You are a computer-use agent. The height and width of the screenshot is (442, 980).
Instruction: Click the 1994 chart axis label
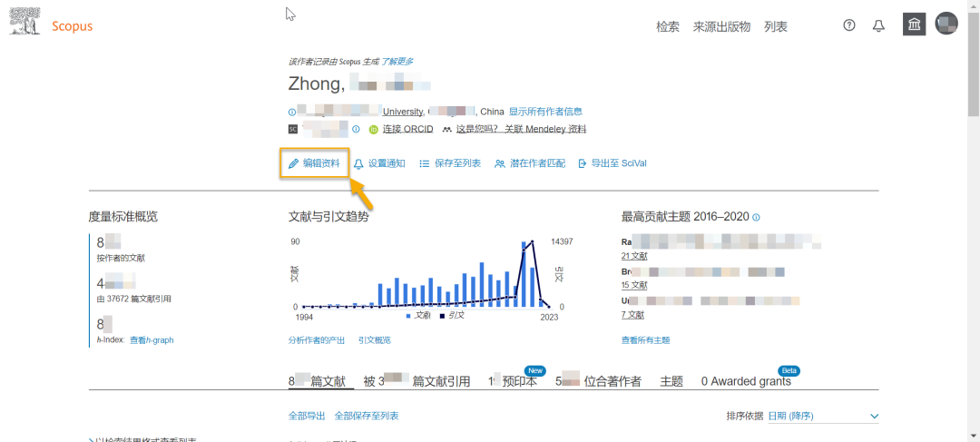click(304, 318)
